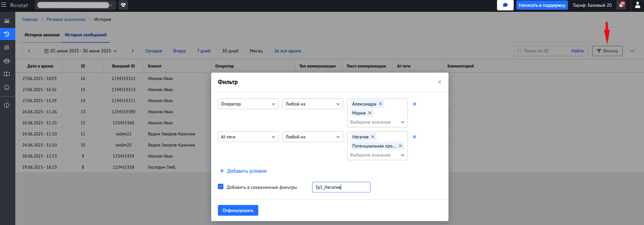Open the history clock sidebar icon
Viewport: 644px width, 225px height.
point(7,34)
